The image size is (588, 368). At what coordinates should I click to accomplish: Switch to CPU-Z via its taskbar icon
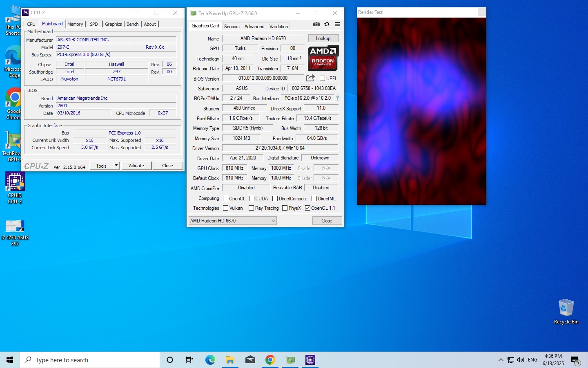(310, 360)
